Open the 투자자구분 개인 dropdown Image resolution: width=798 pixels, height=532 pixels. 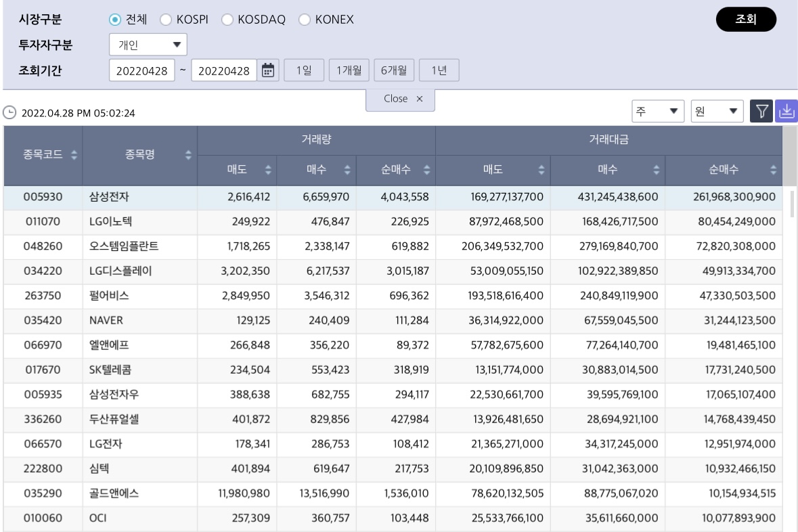148,45
